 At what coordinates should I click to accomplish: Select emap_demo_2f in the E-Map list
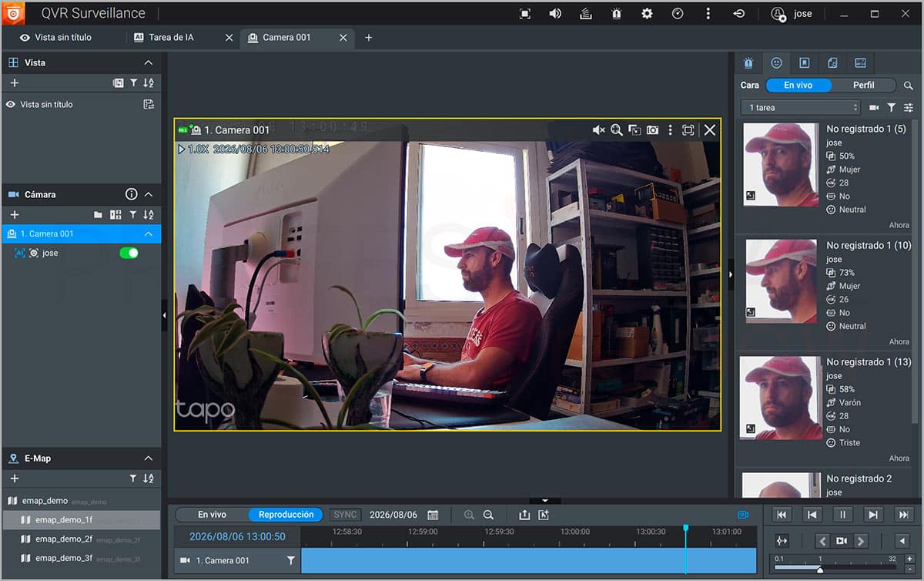[82, 539]
